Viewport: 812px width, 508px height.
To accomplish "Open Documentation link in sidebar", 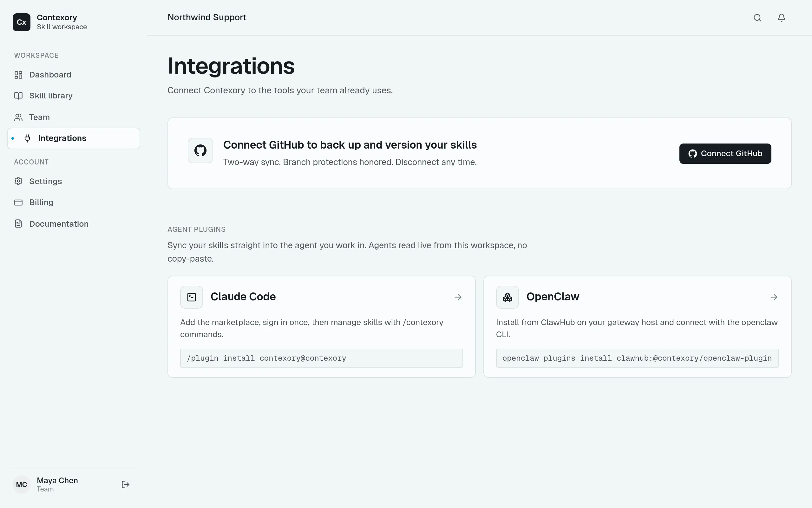I will [x=74, y=224].
